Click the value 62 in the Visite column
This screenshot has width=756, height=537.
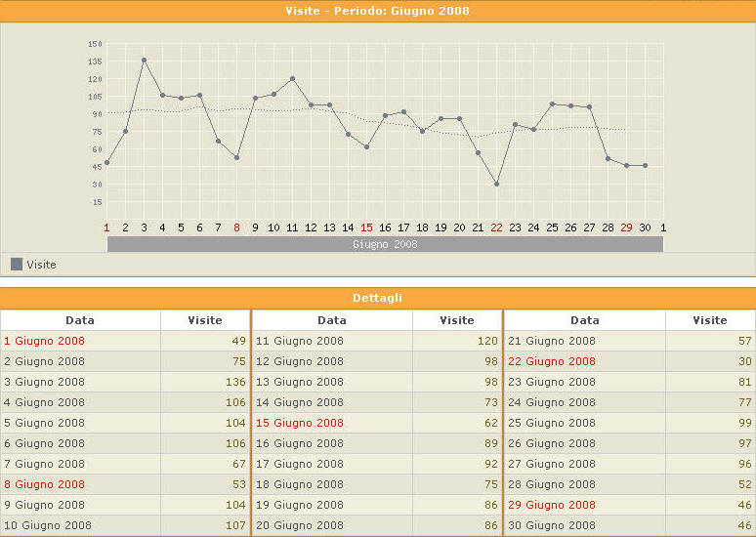[491, 423]
